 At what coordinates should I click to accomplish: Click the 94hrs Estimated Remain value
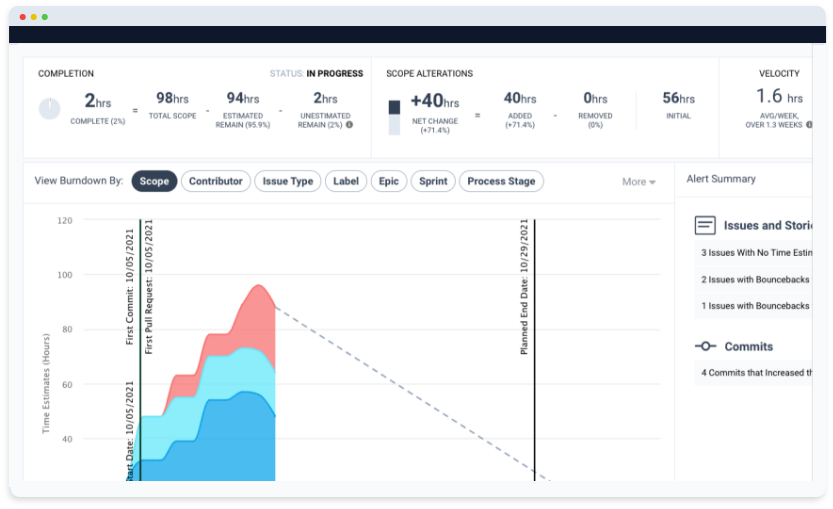(243, 98)
